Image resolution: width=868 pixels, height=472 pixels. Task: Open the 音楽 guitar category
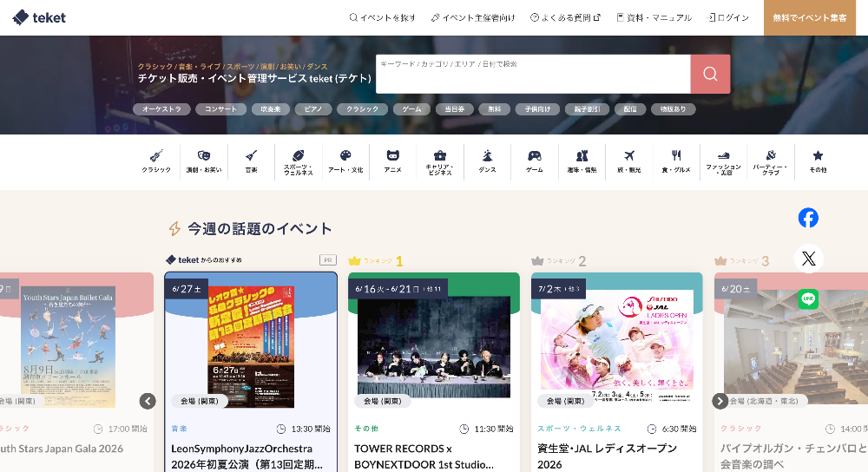tap(252, 161)
